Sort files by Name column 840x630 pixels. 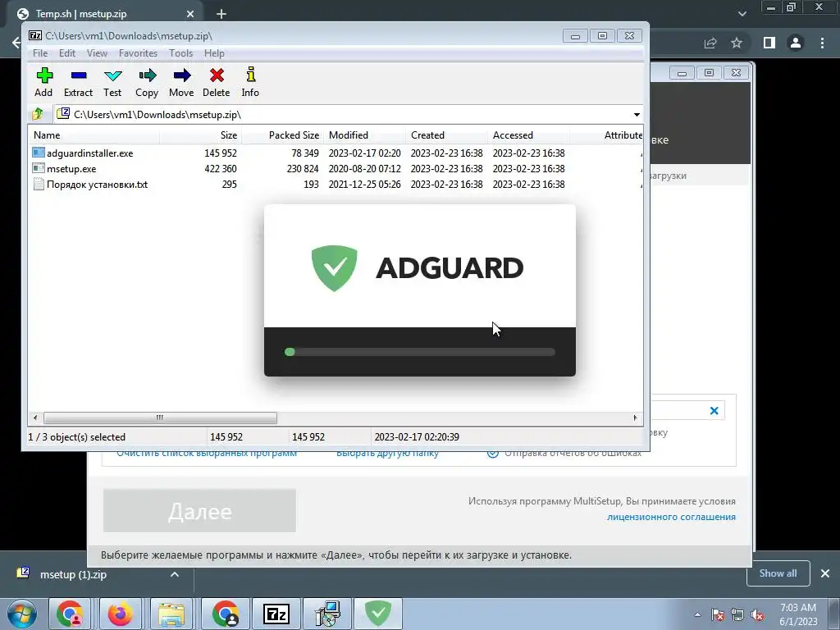(x=94, y=135)
